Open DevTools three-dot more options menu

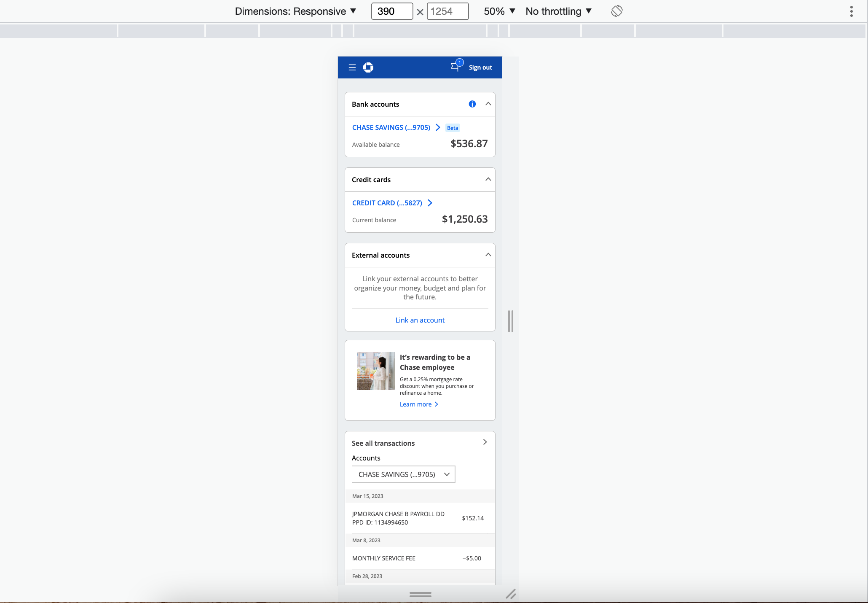852,11
